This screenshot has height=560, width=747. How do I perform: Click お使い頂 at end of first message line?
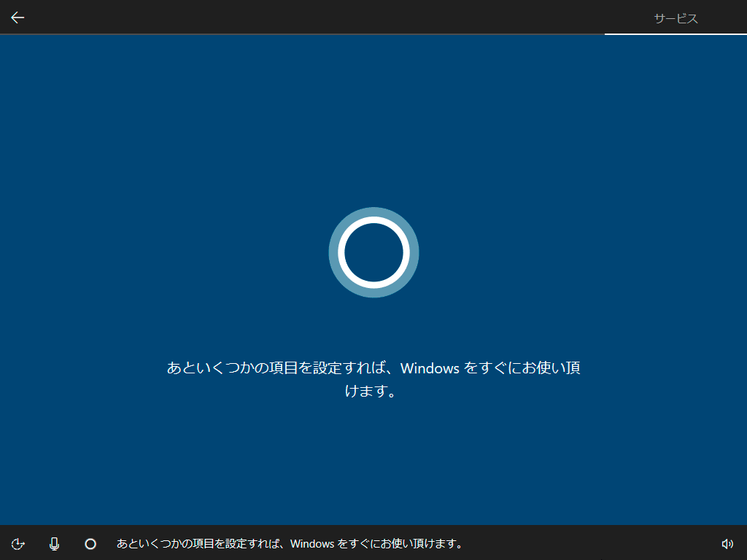[551, 368]
